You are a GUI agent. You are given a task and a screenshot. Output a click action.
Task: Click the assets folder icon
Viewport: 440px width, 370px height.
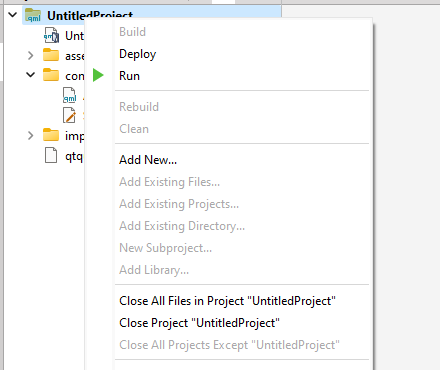tap(51, 55)
